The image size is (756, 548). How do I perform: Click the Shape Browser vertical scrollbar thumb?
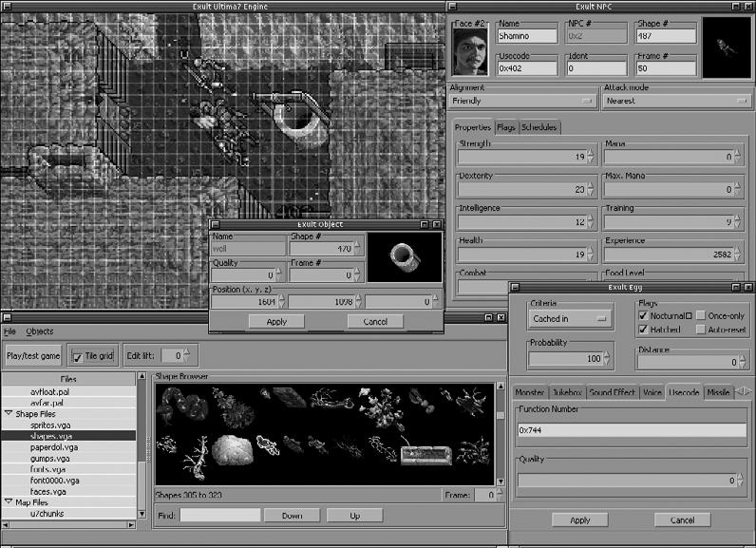click(501, 415)
